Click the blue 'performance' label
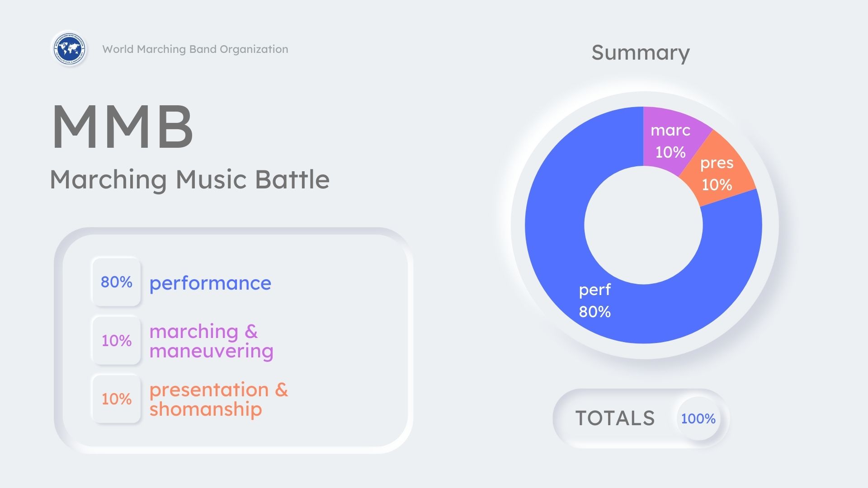This screenshot has height=488, width=868. [210, 283]
